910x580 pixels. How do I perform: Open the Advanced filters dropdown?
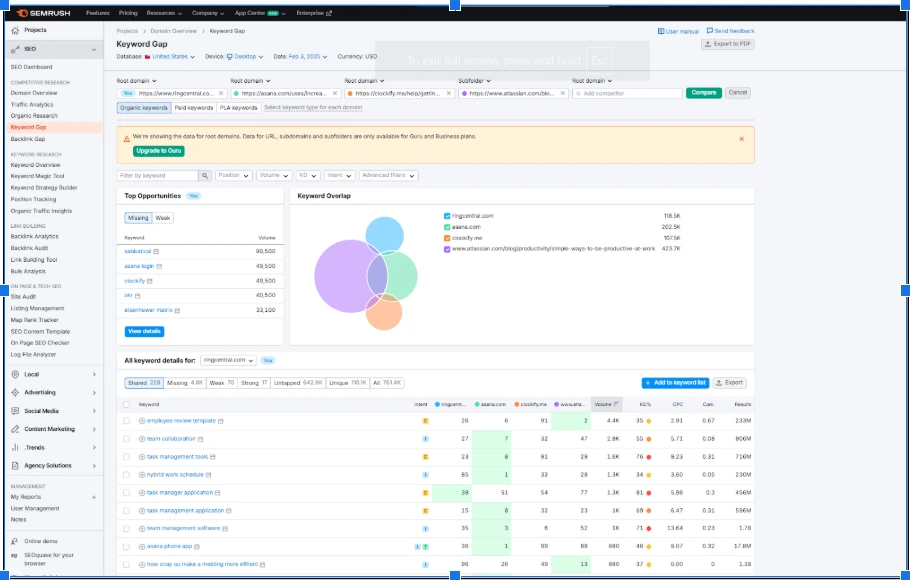click(x=388, y=175)
